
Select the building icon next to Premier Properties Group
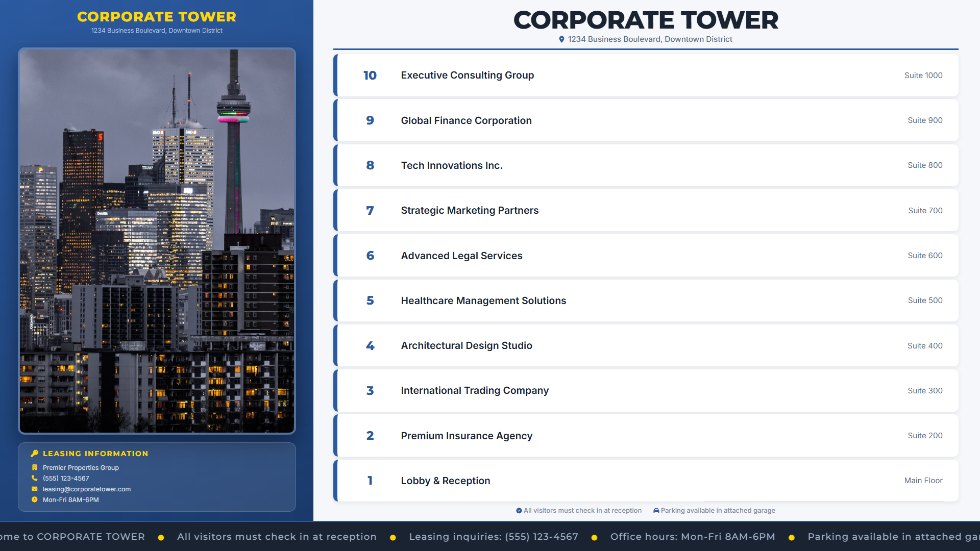[x=35, y=467]
